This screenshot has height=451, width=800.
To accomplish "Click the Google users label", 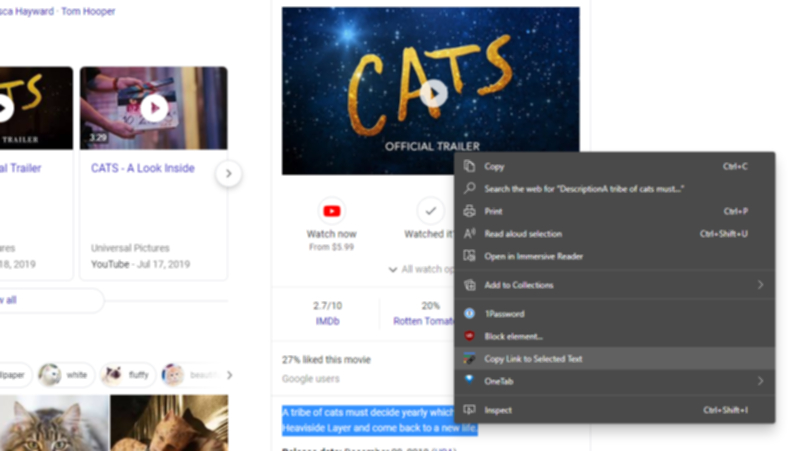I will tap(311, 379).
